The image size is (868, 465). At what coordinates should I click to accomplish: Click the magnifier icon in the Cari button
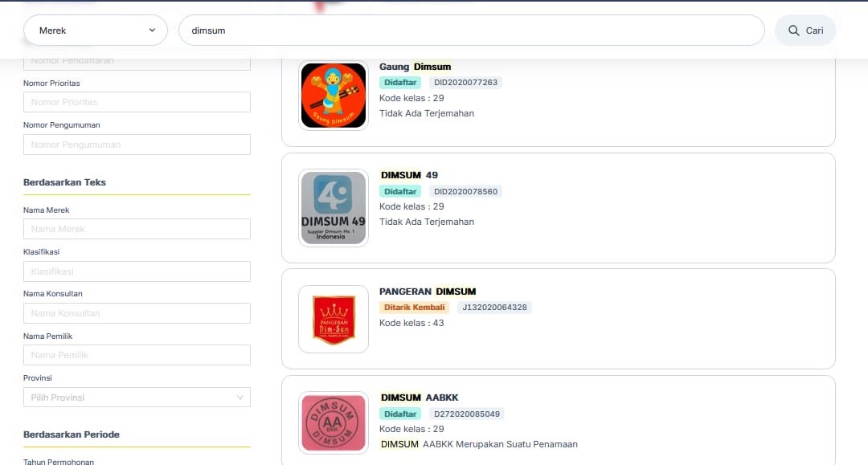pyautogui.click(x=793, y=31)
